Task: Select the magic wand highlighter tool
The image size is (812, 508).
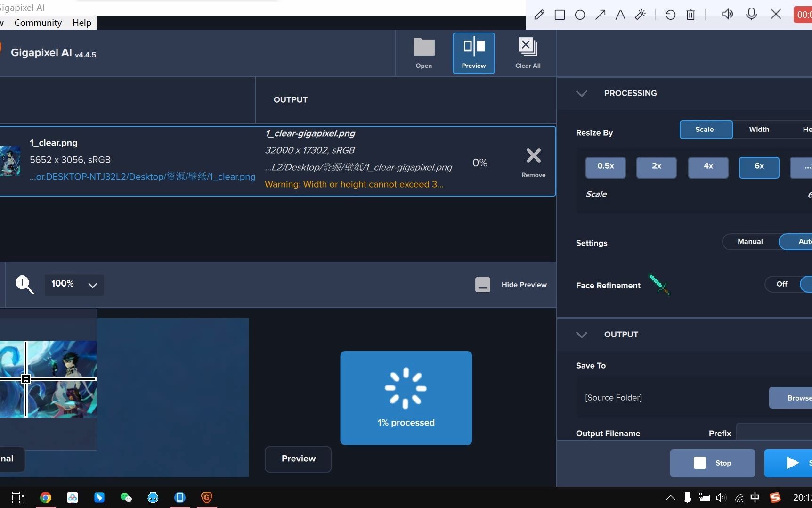Action: point(640,15)
